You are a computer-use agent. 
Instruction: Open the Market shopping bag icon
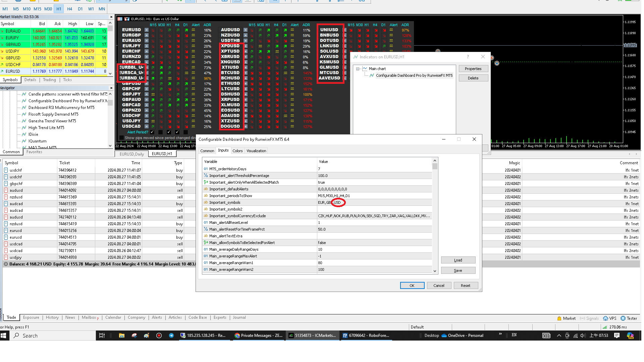coord(559,318)
